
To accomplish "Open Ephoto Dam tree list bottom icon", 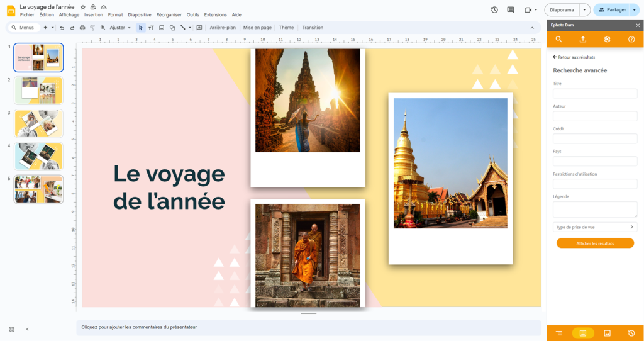I will click(558, 333).
